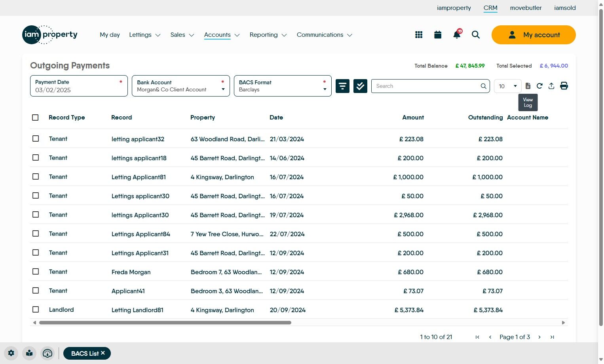Tick the header select-all checkbox
Image resolution: width=604 pixels, height=364 pixels.
tap(35, 118)
